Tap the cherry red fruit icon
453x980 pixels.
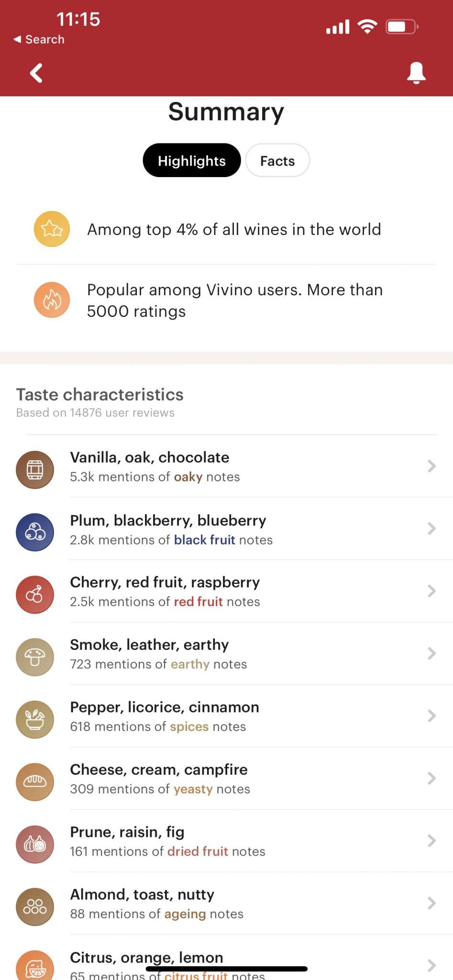coord(35,594)
